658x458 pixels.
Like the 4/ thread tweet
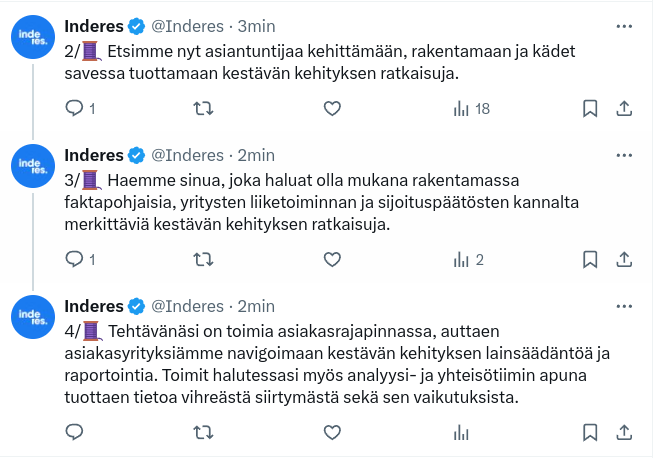point(331,432)
